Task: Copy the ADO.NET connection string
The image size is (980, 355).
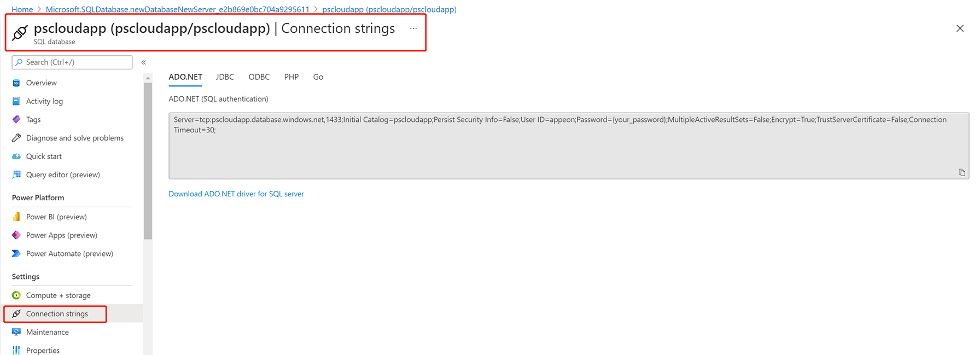Action: [x=961, y=172]
